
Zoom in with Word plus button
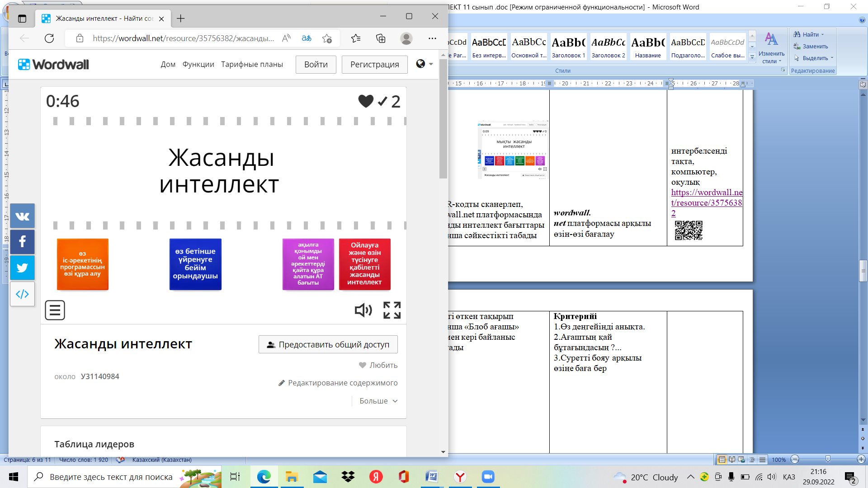pyautogui.click(x=861, y=460)
